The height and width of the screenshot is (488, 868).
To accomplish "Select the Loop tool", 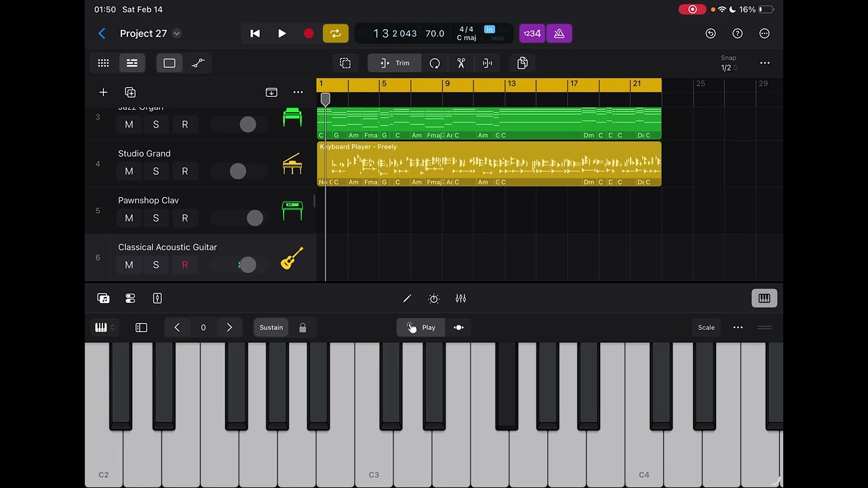I will click(x=435, y=63).
